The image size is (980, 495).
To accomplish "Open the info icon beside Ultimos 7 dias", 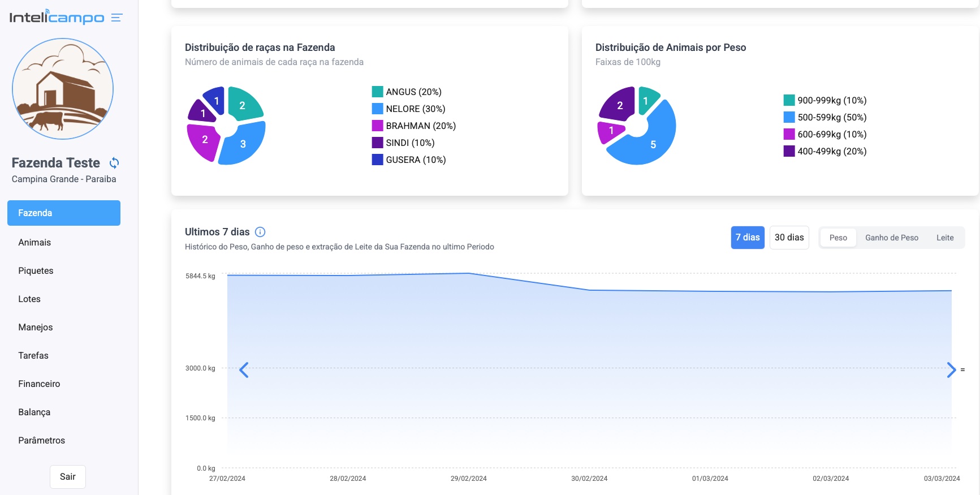I will click(x=260, y=232).
